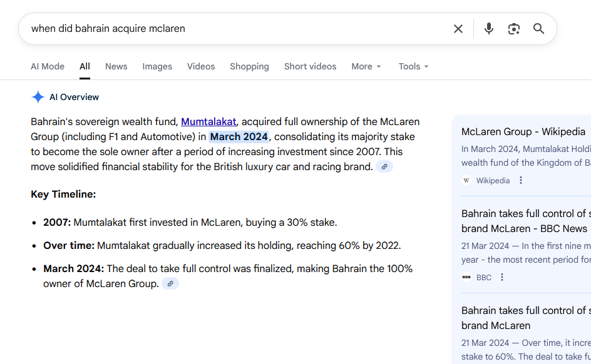591x364 pixels.
Task: Open source link after first paragraph
Action: 384,167
